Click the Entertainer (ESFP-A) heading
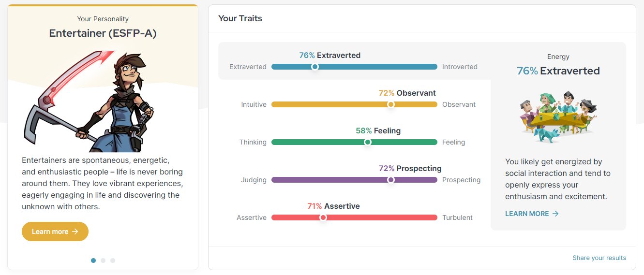 [x=103, y=33]
